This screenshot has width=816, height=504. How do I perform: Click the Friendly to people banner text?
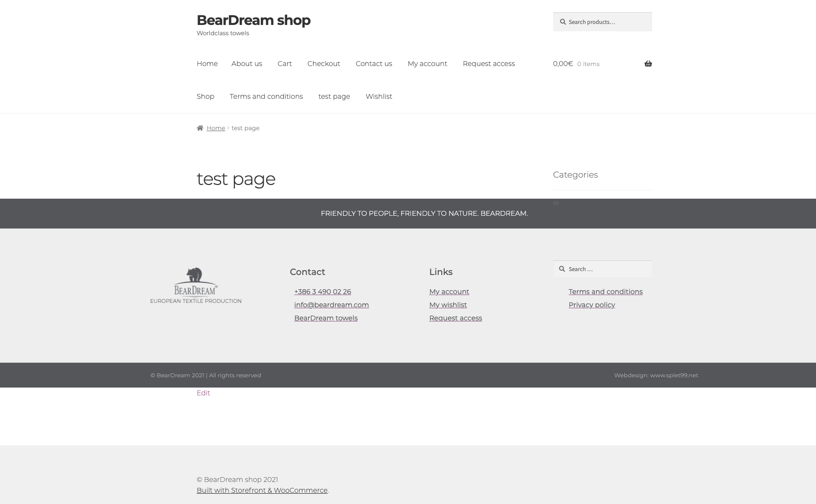[424, 213]
